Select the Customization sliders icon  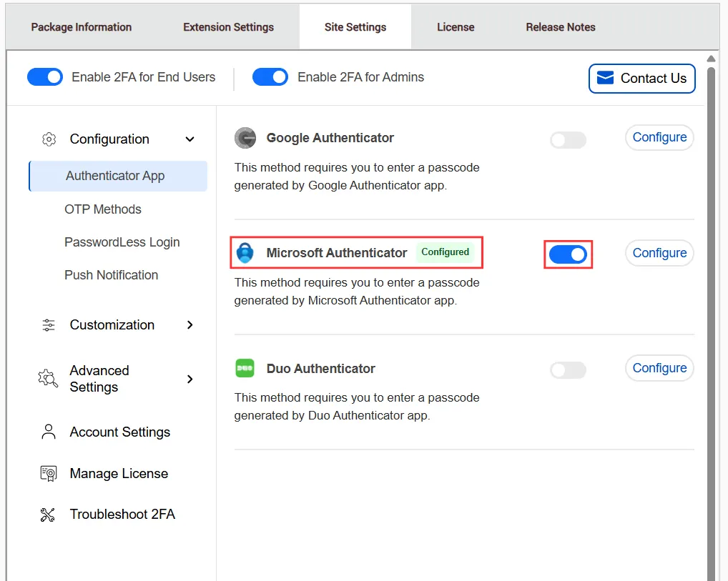48,324
